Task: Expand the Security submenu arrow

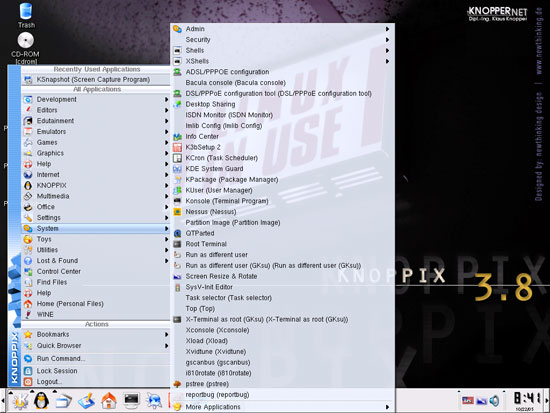Action: [x=387, y=40]
